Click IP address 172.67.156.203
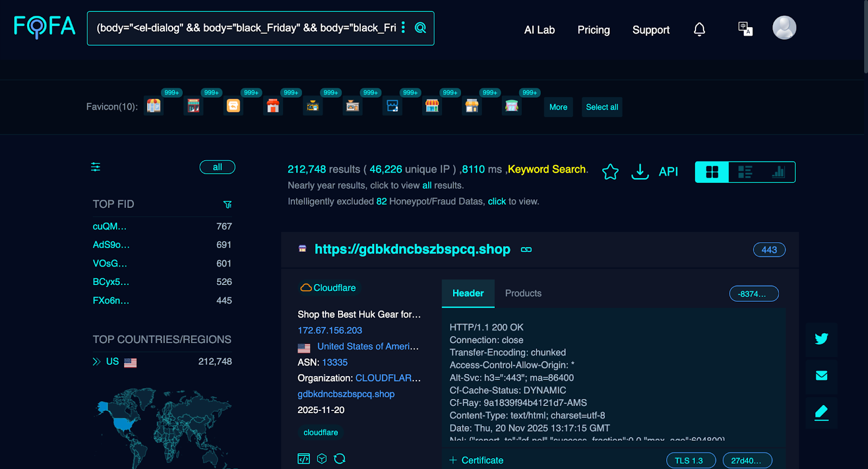The height and width of the screenshot is (469, 868). tap(330, 331)
